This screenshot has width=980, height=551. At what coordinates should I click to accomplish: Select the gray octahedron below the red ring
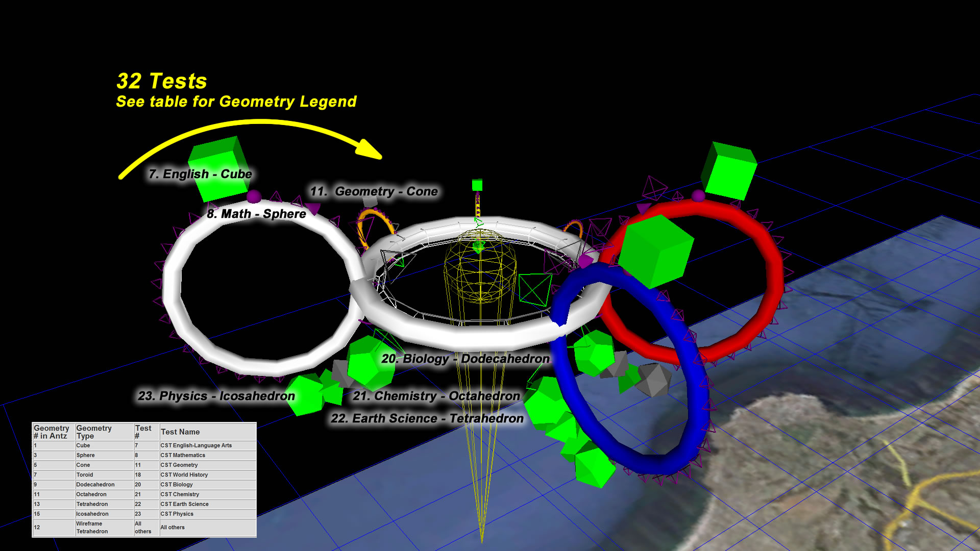654,380
